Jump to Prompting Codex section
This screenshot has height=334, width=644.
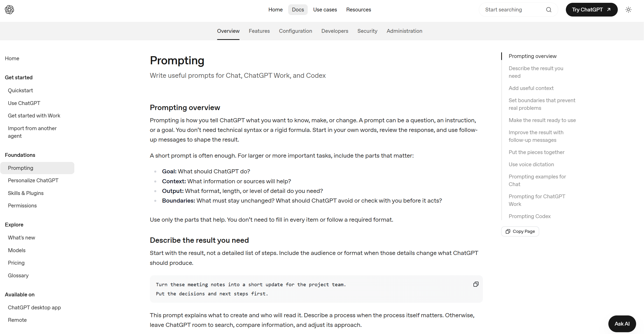[529, 216]
